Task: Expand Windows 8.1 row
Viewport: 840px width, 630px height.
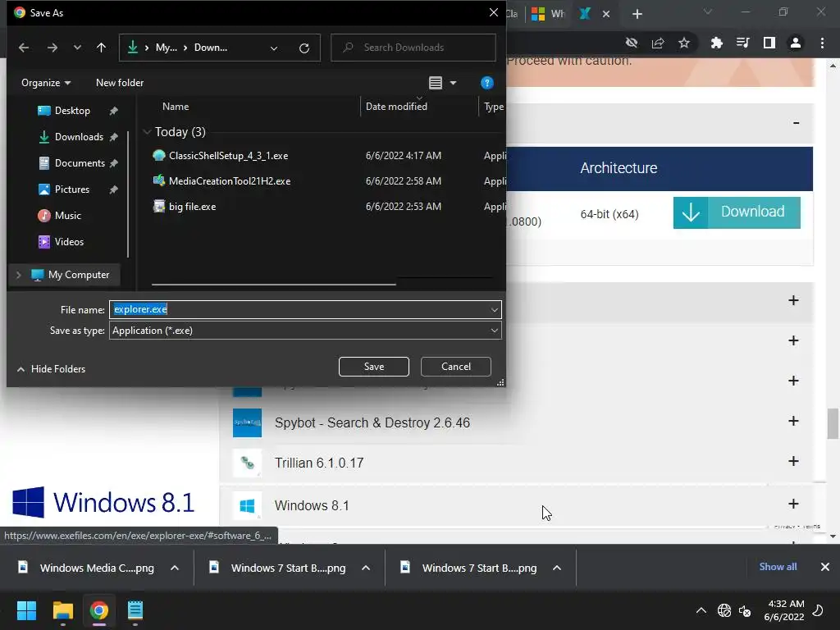Action: (x=793, y=504)
